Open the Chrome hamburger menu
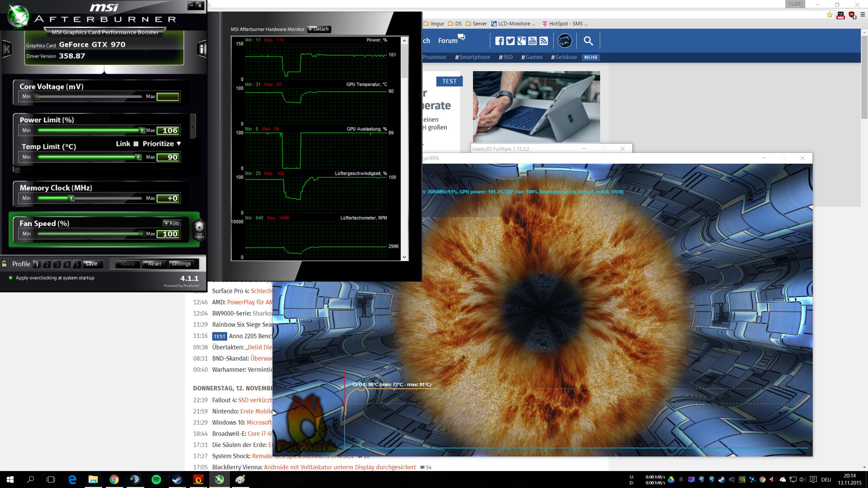The width and height of the screenshot is (868, 488). 863,15
